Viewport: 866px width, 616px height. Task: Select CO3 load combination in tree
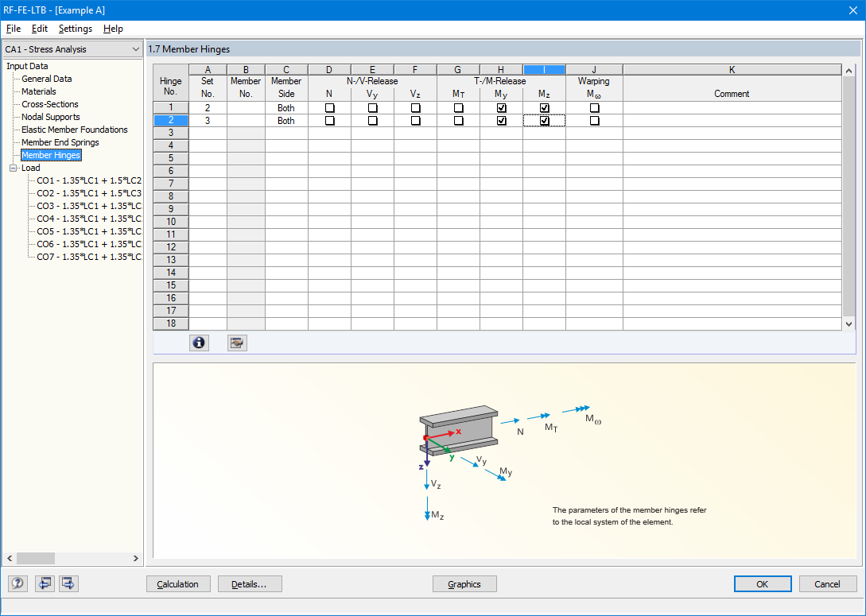point(89,206)
